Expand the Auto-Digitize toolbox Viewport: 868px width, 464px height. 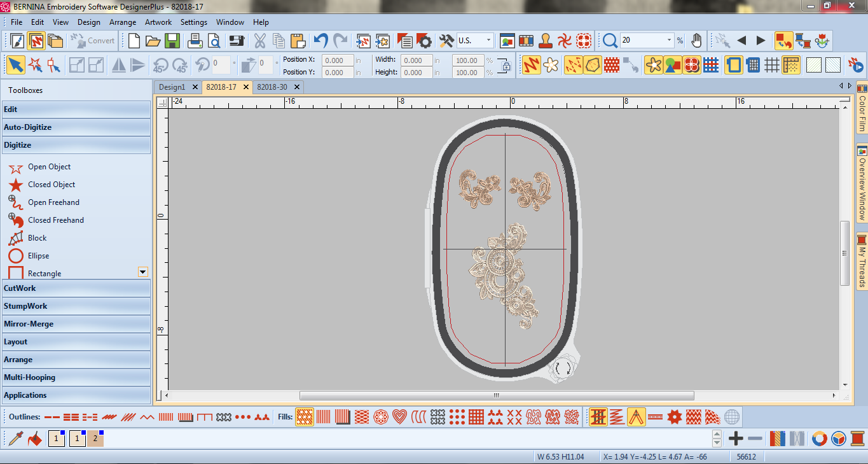click(x=76, y=127)
